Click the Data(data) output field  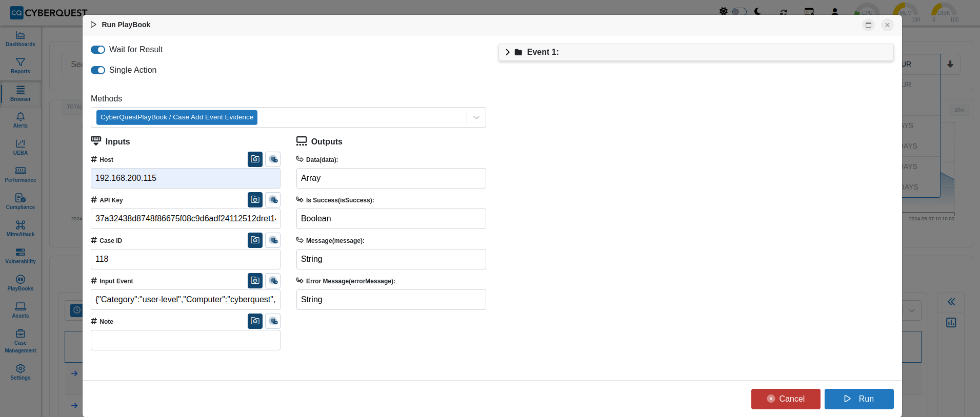pyautogui.click(x=391, y=178)
